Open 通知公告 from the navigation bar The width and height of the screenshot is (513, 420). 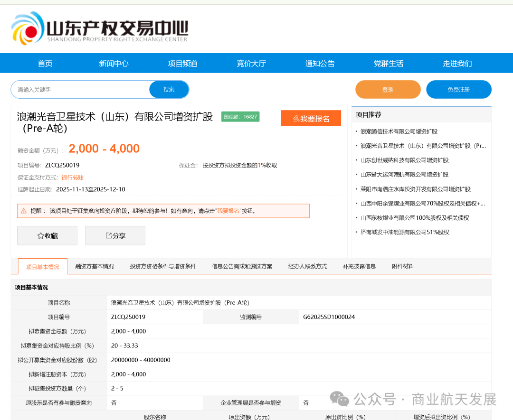(x=320, y=63)
